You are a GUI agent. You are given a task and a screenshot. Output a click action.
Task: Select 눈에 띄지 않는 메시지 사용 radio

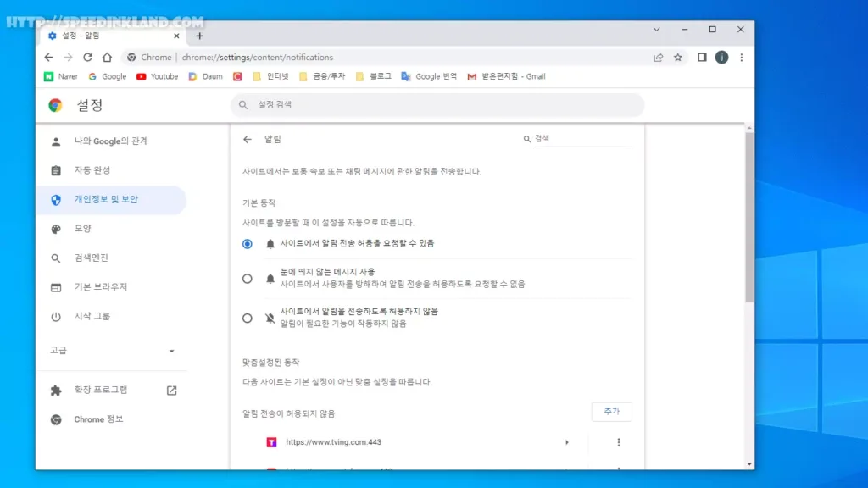click(x=248, y=279)
